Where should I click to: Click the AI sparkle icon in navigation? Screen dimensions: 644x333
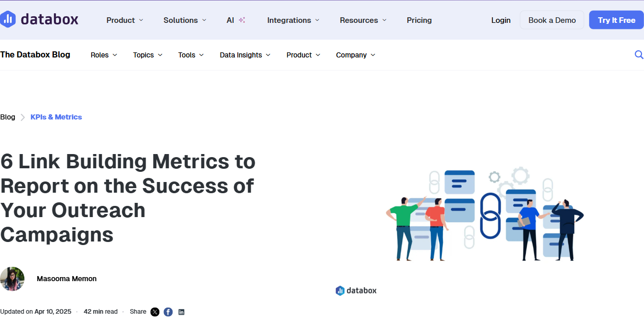coord(241,19)
